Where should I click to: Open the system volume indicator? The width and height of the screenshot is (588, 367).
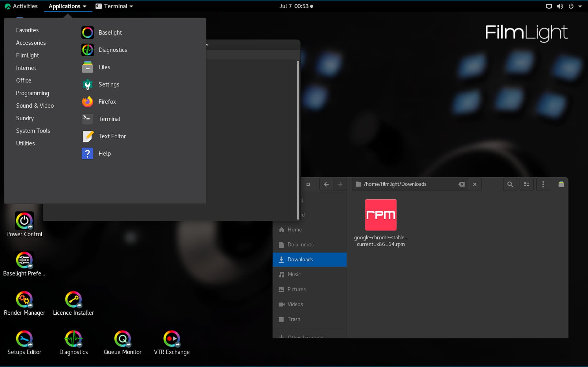(x=560, y=6)
